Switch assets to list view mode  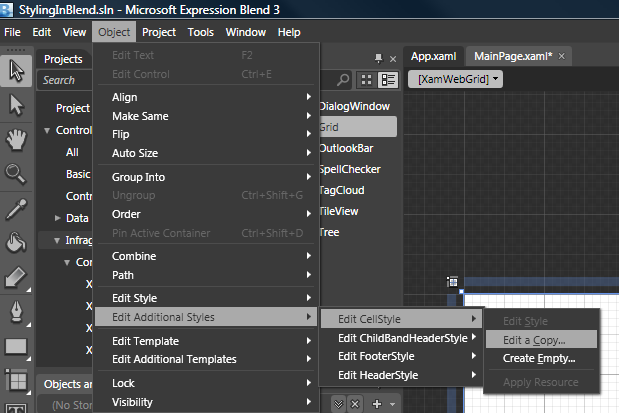[x=388, y=80]
